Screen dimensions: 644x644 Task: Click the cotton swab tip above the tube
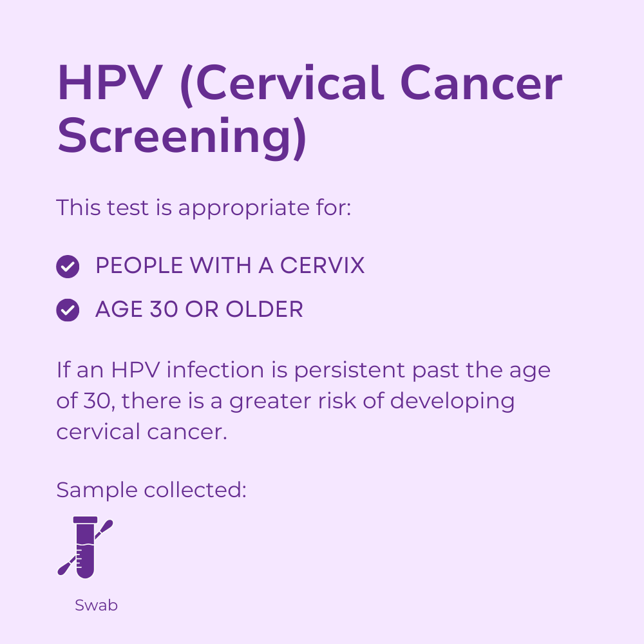(x=108, y=524)
